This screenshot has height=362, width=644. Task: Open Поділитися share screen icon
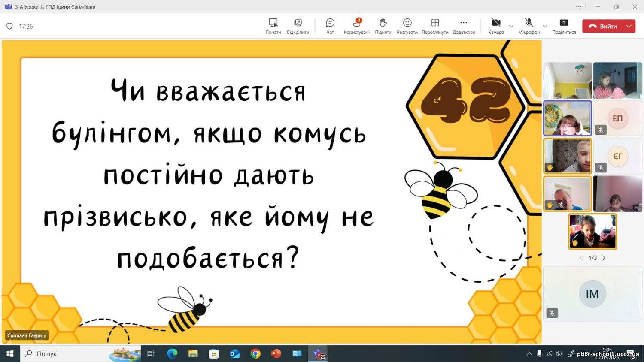564,26
